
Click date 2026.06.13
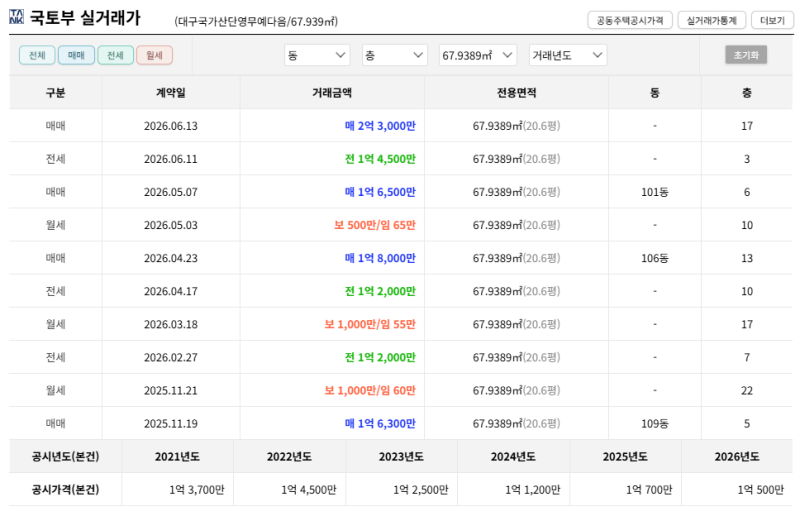(171, 126)
